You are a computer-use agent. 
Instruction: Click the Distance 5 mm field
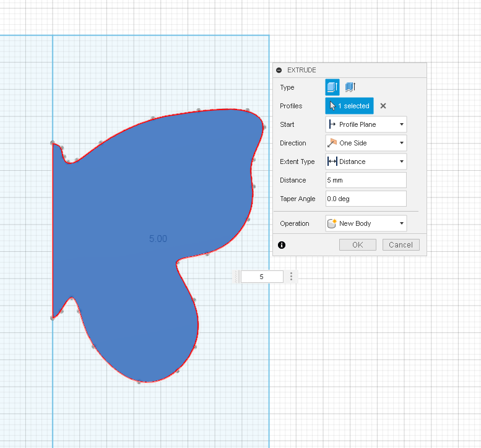point(366,180)
